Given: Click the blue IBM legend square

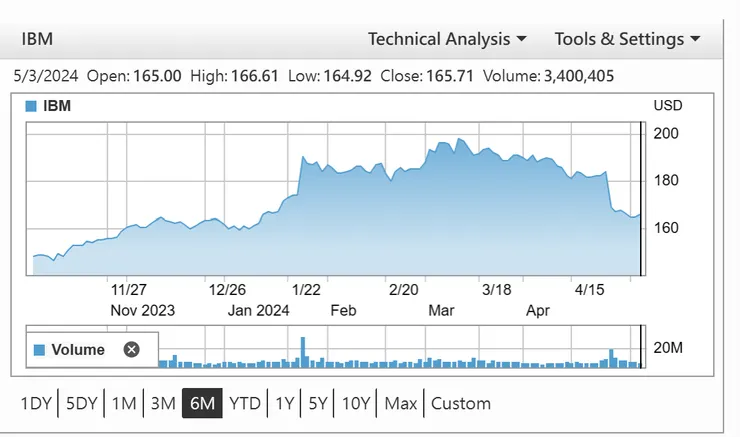Looking at the screenshot, I should coord(31,106).
